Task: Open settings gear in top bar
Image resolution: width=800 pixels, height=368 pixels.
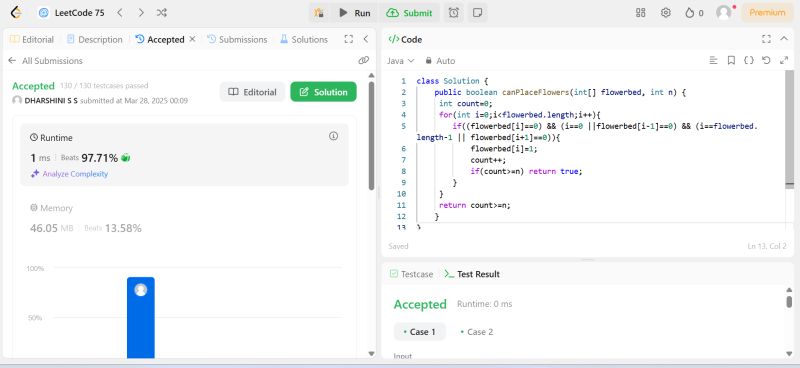Action: click(x=666, y=13)
